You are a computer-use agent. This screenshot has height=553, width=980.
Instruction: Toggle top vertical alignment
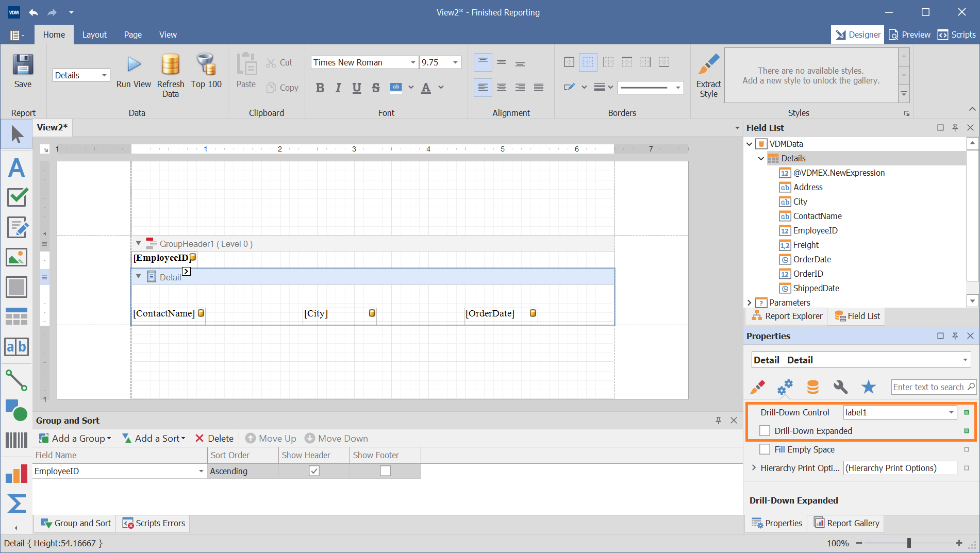[x=483, y=62]
